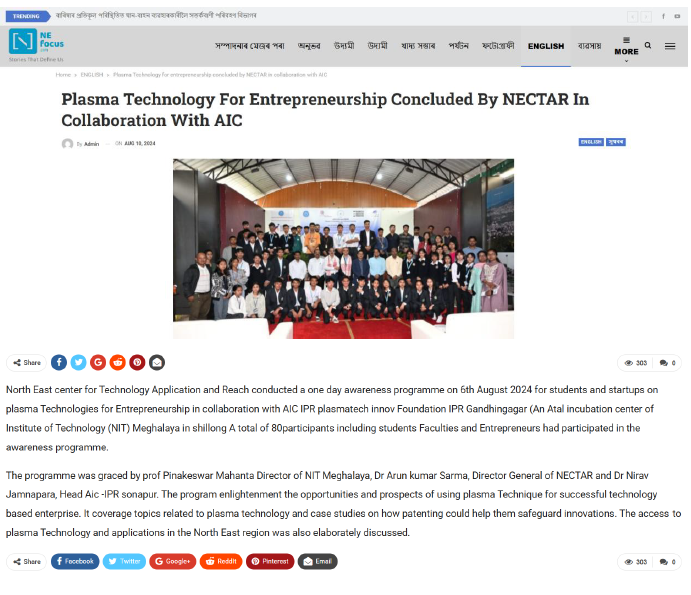This screenshot has width=691, height=595.
Task: Click the blue ENGLISH category tag
Action: [x=591, y=142]
